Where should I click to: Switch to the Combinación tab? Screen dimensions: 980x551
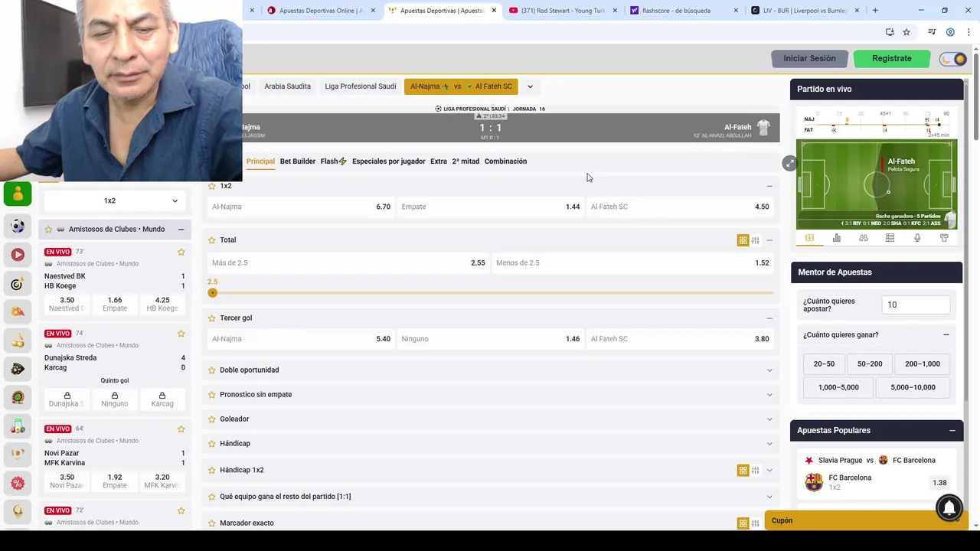pyautogui.click(x=505, y=161)
